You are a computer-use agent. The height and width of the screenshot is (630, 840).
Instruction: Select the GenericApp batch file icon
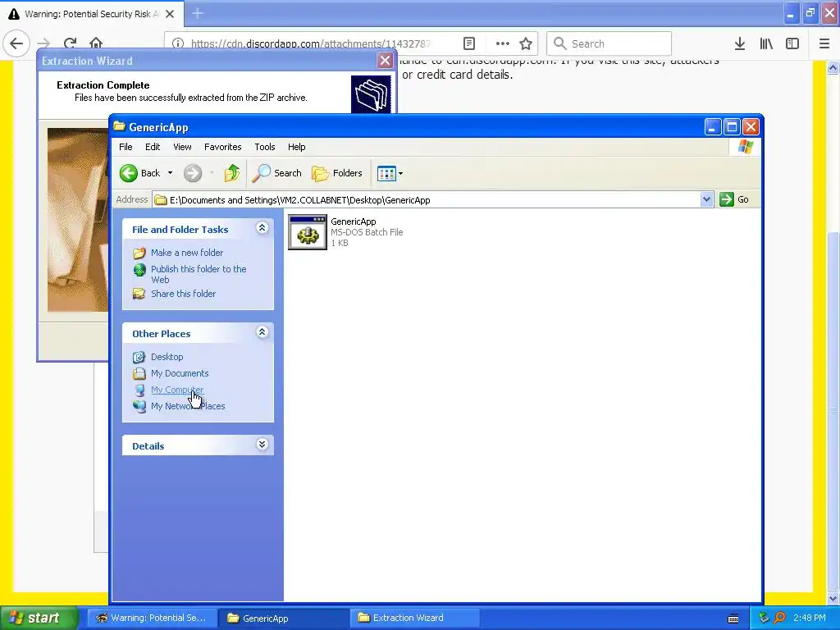click(308, 232)
